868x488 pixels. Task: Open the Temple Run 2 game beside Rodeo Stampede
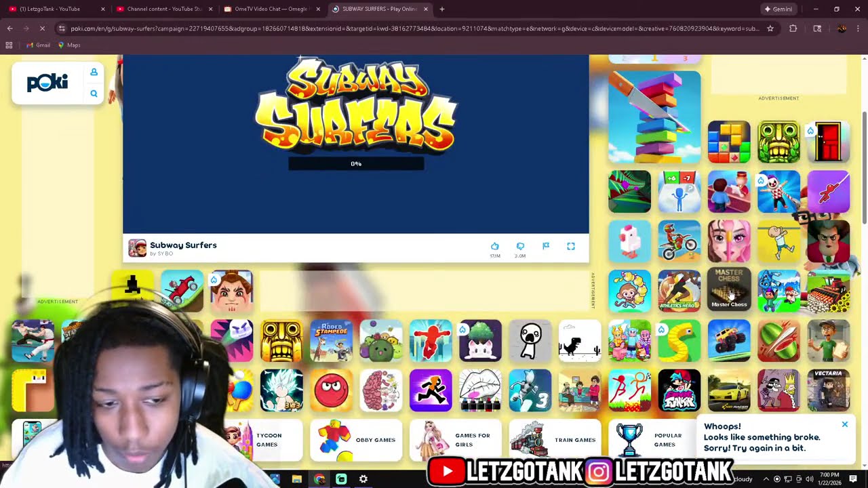(281, 340)
